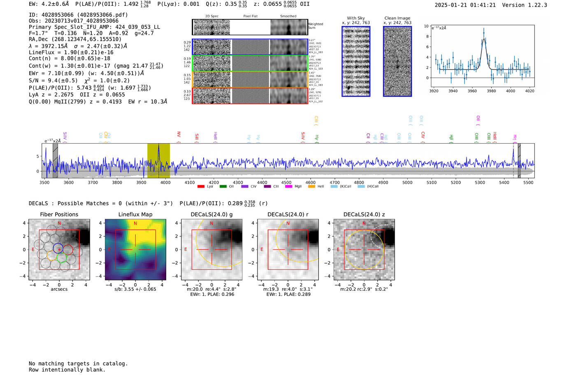Select the Cont(w) = 1.30(±0.01)e-17 line
The image size is (576, 392).
96,66
